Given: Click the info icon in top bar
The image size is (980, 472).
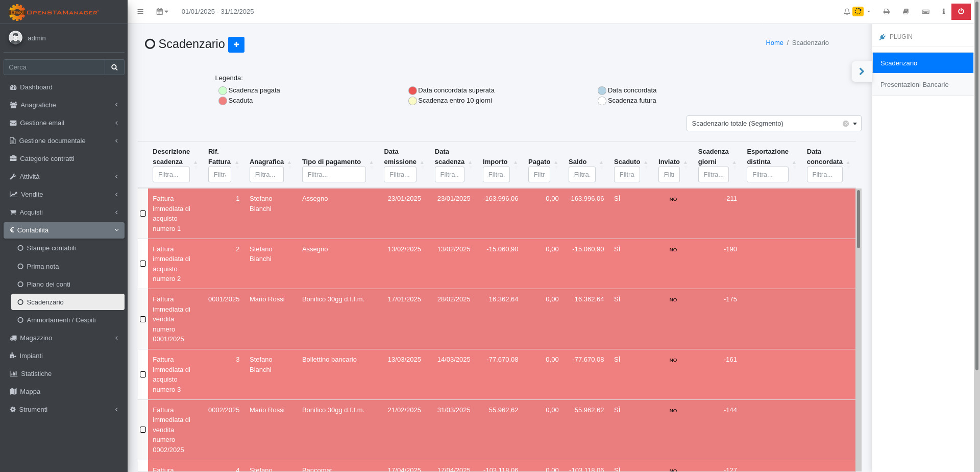Looking at the screenshot, I should pyautogui.click(x=943, y=12).
